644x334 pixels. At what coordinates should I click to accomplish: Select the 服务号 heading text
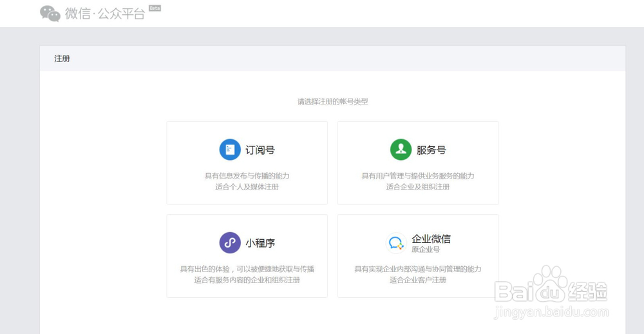click(x=431, y=150)
